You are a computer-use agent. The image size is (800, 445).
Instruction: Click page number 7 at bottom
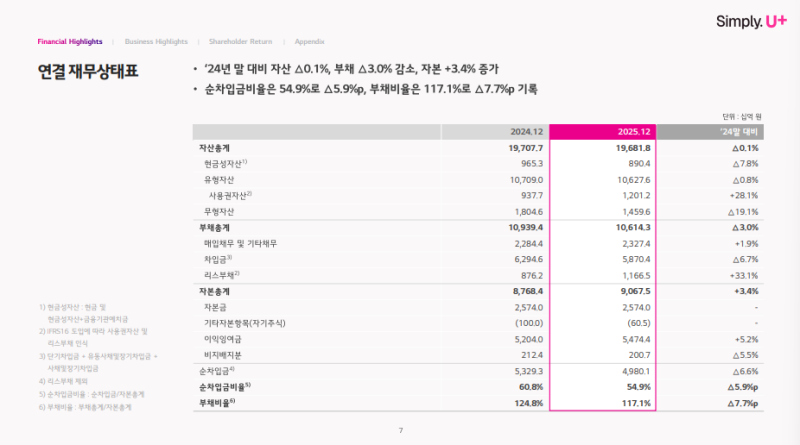400,431
